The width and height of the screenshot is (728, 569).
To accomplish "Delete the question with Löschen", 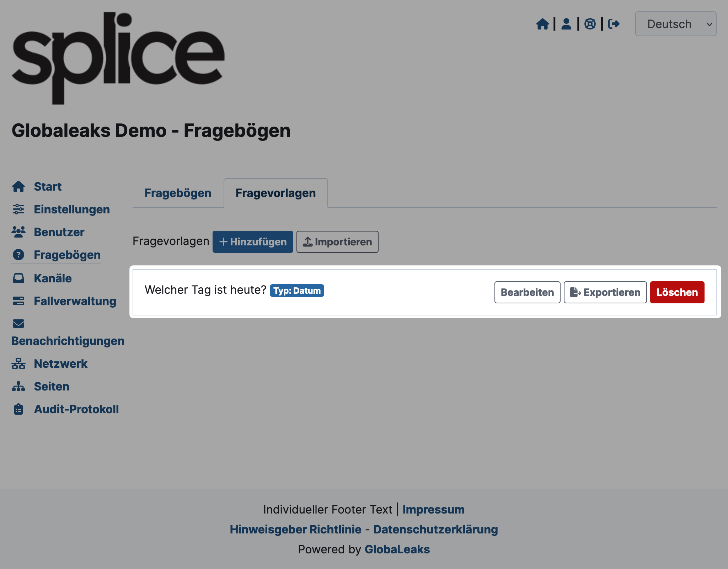I will 677,292.
